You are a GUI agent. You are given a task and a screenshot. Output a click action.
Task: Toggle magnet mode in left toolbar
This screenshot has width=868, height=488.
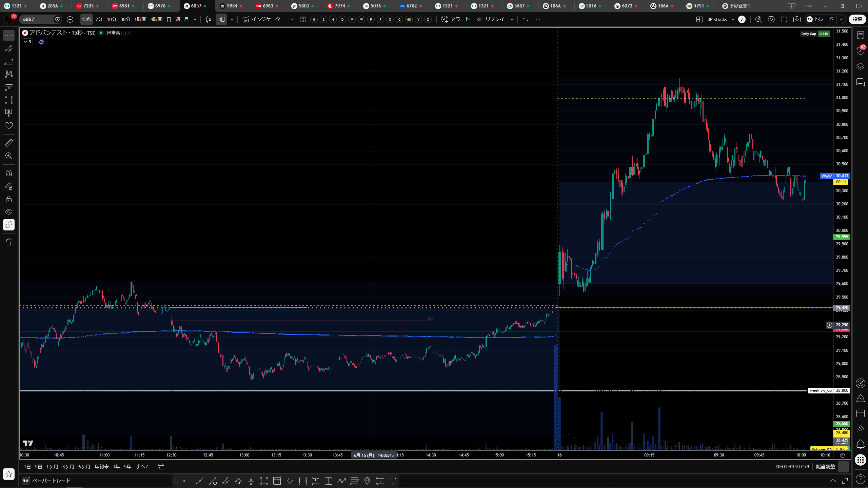pos(9,173)
